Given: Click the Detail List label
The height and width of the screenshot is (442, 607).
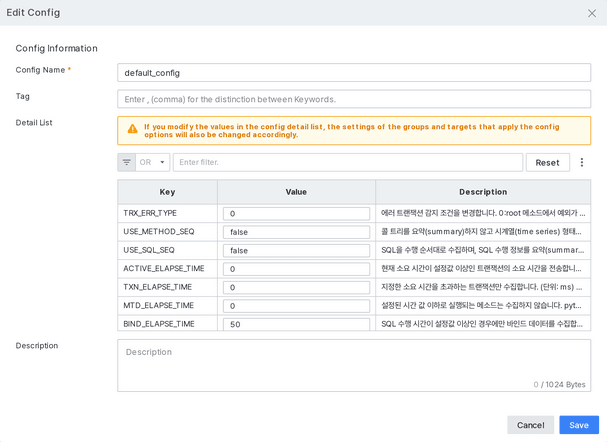Looking at the screenshot, I should (34, 123).
